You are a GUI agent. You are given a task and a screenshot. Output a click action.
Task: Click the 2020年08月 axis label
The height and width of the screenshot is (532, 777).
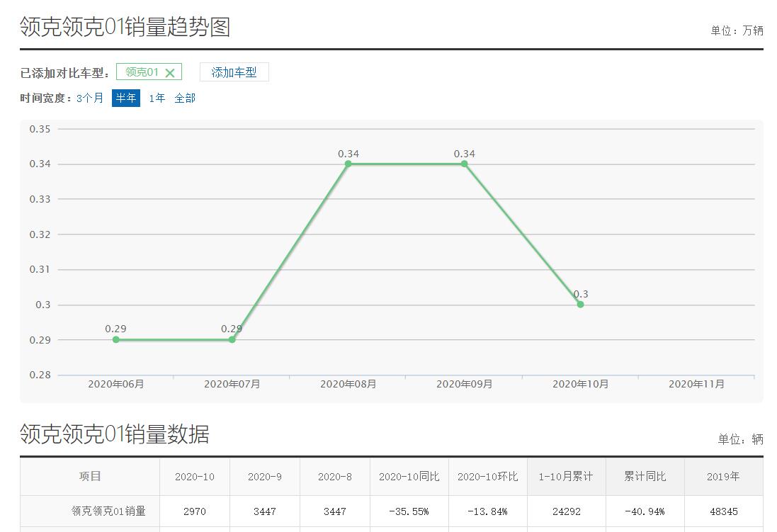(348, 384)
